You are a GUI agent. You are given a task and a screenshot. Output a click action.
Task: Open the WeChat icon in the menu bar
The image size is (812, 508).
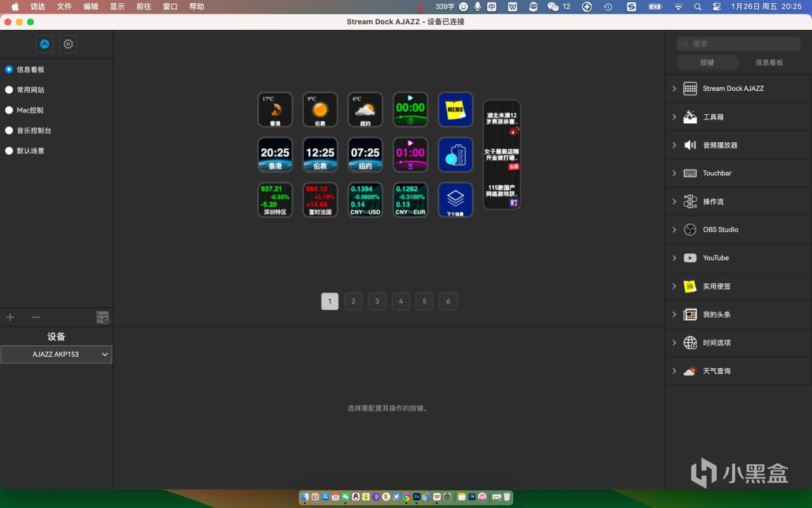(x=553, y=6)
